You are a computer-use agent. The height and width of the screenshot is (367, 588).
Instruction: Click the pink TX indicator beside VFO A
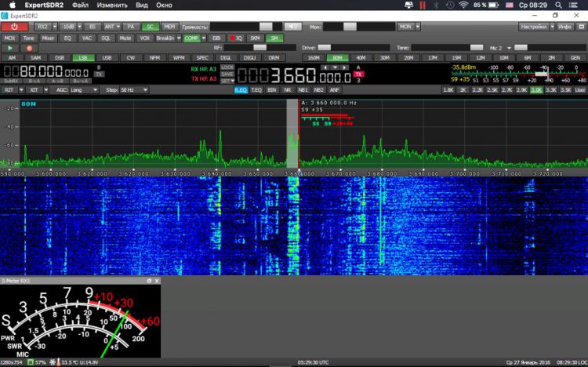tap(358, 74)
